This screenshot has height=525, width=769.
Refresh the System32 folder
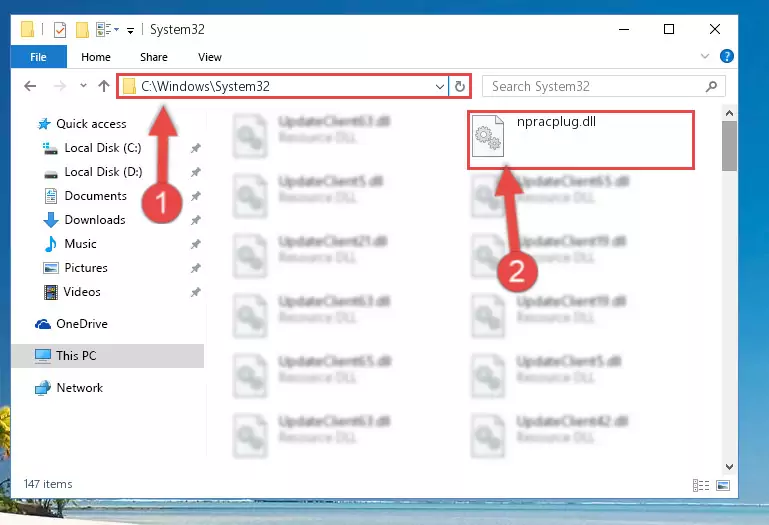(x=460, y=87)
